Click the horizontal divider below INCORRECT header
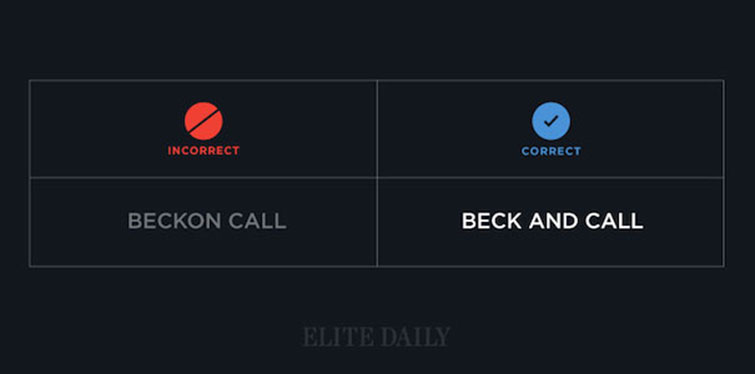Viewport: 755px width, 374px height. point(203,178)
